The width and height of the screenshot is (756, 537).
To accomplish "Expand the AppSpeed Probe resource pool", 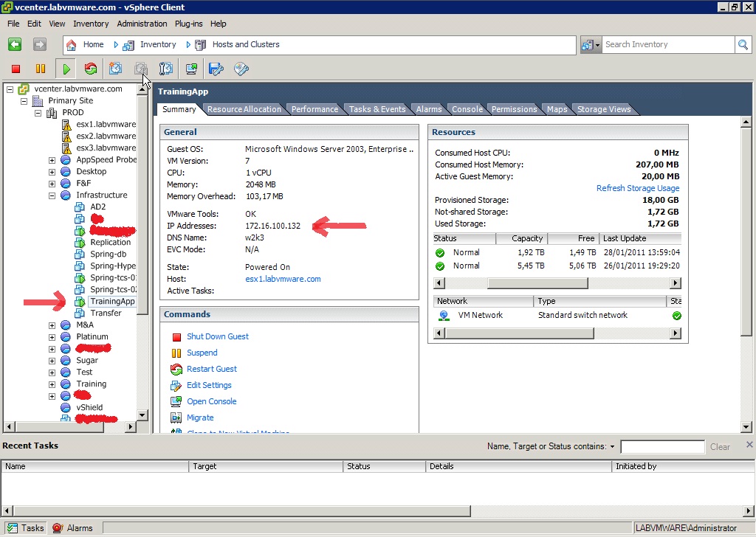I will coord(52,160).
